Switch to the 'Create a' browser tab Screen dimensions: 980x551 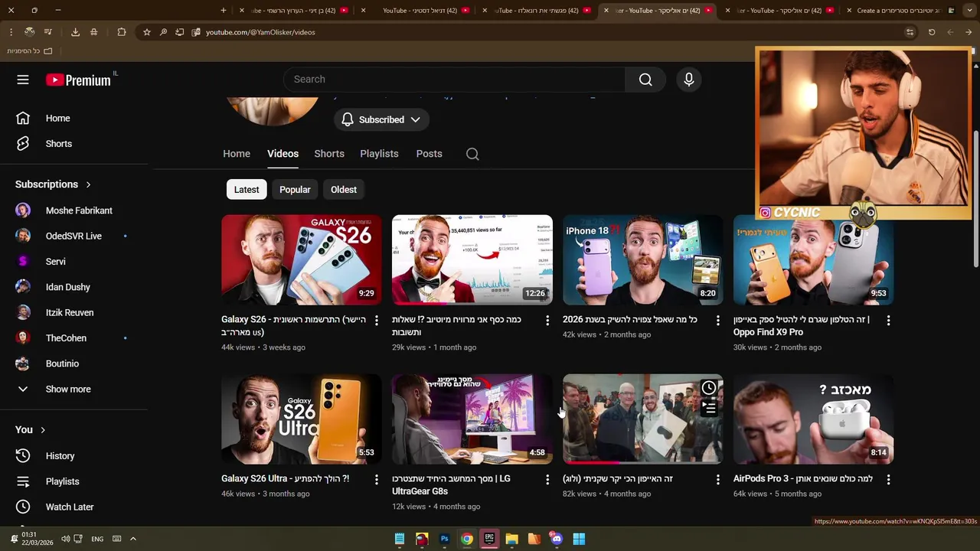900,11
